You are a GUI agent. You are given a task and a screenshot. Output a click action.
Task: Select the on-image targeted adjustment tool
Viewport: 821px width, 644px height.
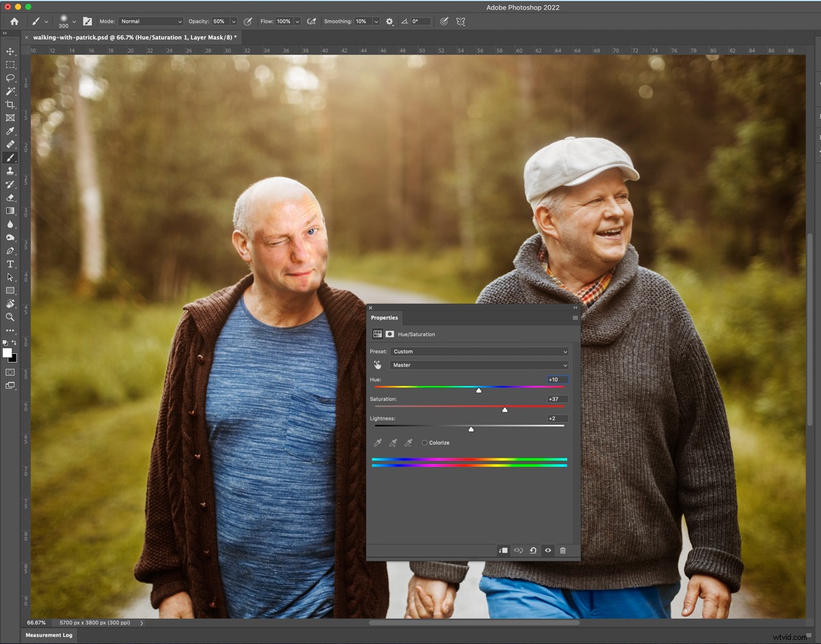click(378, 365)
